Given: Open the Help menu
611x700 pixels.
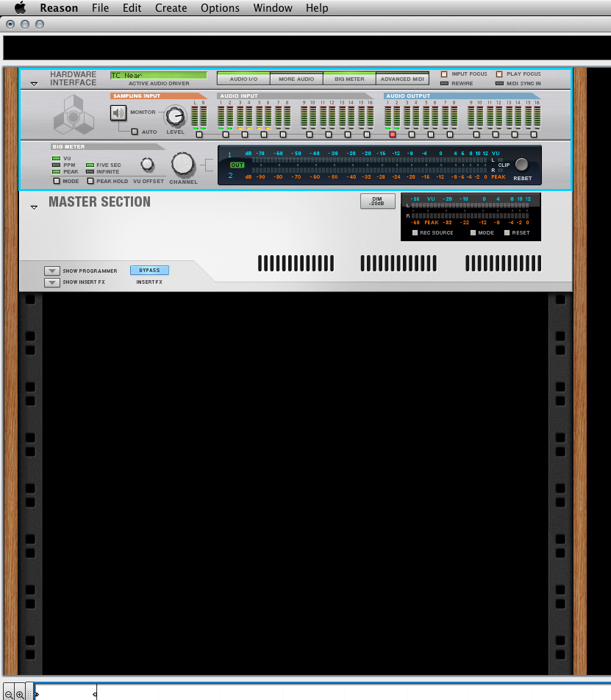Looking at the screenshot, I should tap(317, 8).
